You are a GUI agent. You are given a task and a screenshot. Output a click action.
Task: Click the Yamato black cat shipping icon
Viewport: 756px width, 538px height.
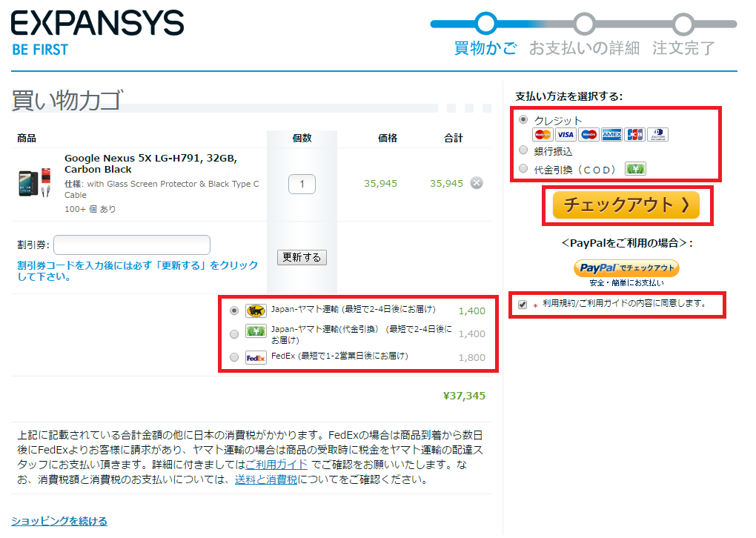pos(256,310)
